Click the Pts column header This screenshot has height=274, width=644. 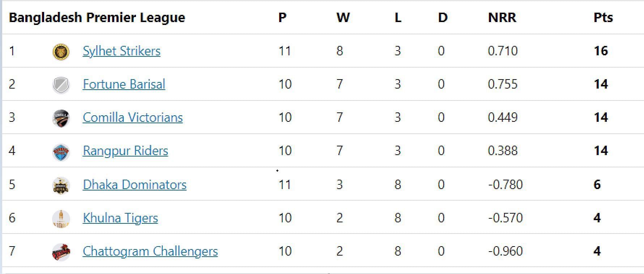point(603,17)
